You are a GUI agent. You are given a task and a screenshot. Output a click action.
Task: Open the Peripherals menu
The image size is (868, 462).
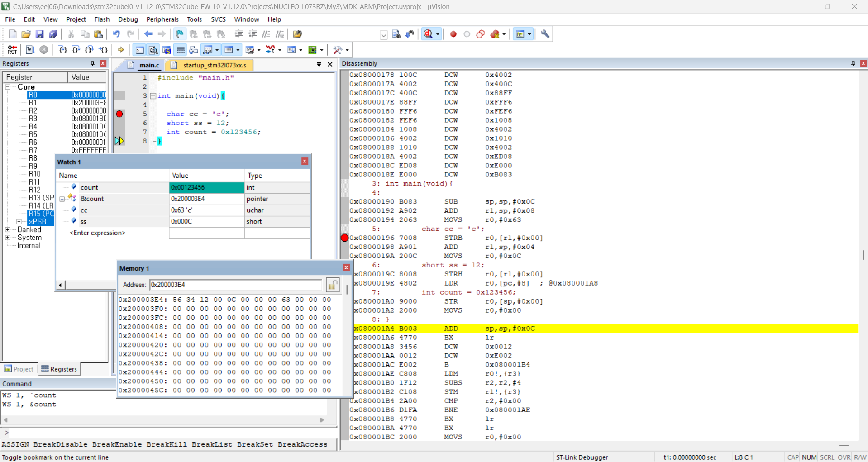[162, 19]
